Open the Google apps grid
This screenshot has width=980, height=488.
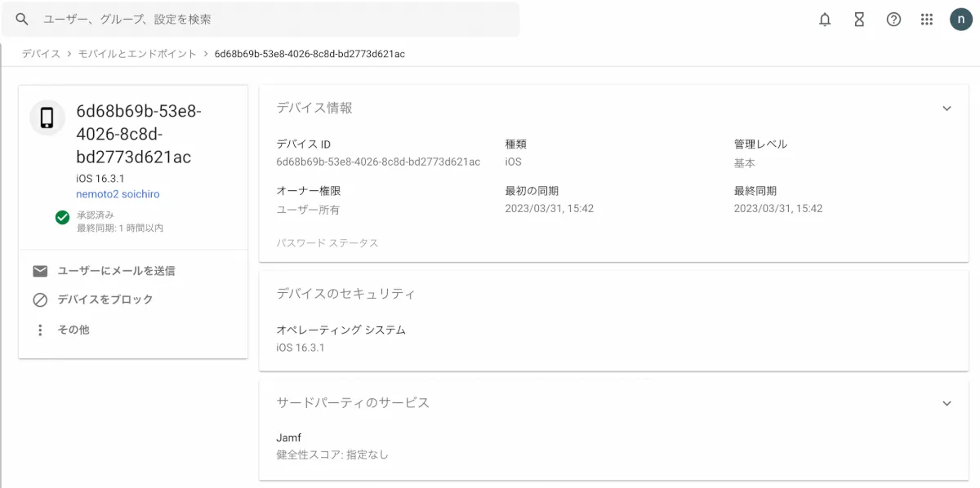click(x=927, y=20)
